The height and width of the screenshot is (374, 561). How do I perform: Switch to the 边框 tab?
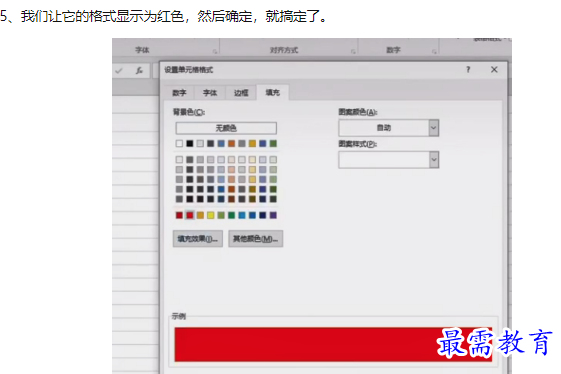click(241, 93)
